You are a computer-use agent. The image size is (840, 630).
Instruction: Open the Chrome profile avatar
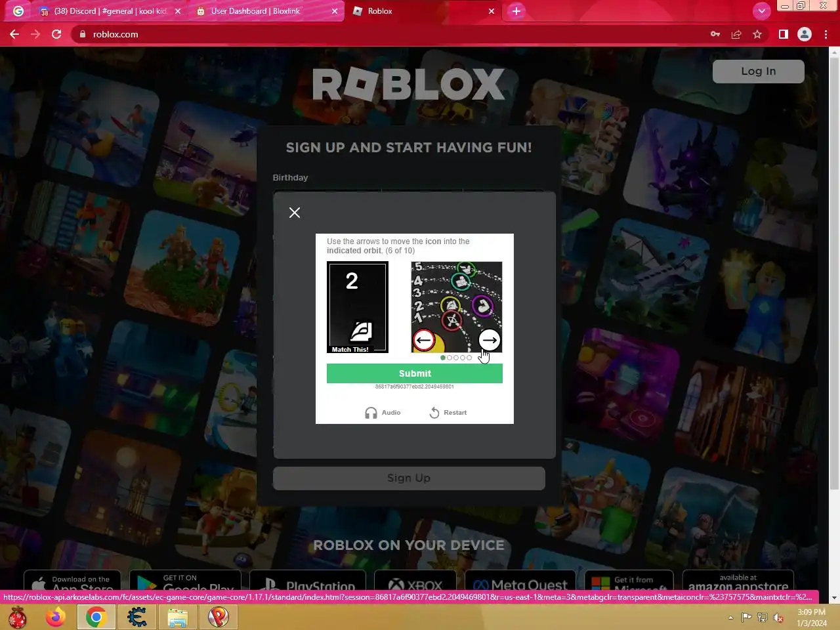[805, 34]
